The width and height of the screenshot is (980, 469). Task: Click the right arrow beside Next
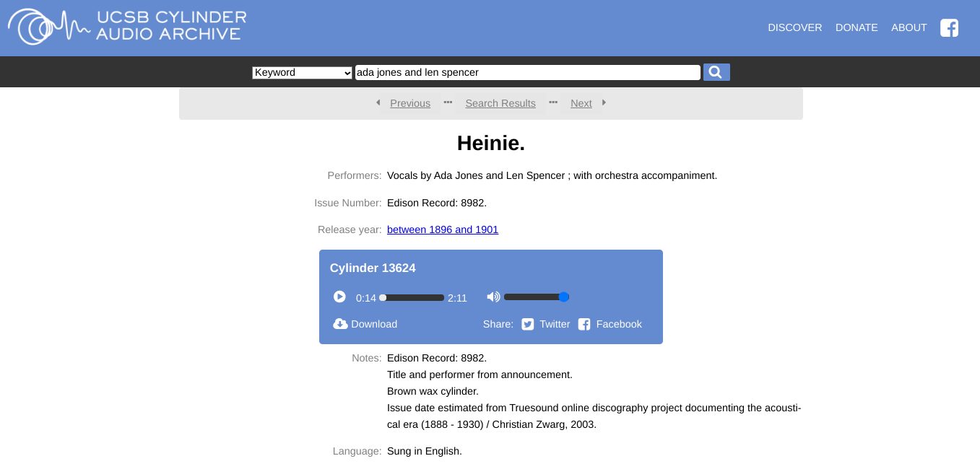click(x=604, y=103)
